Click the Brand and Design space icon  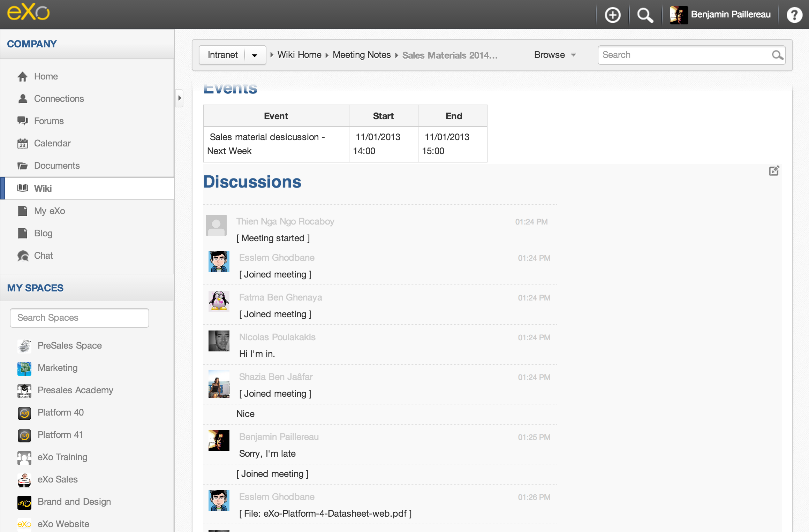(x=24, y=502)
